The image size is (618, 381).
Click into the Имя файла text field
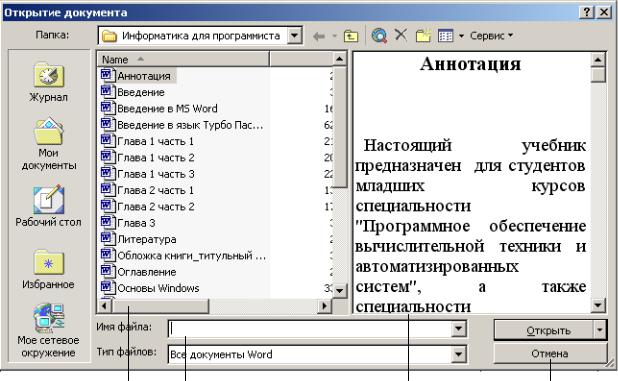310,329
